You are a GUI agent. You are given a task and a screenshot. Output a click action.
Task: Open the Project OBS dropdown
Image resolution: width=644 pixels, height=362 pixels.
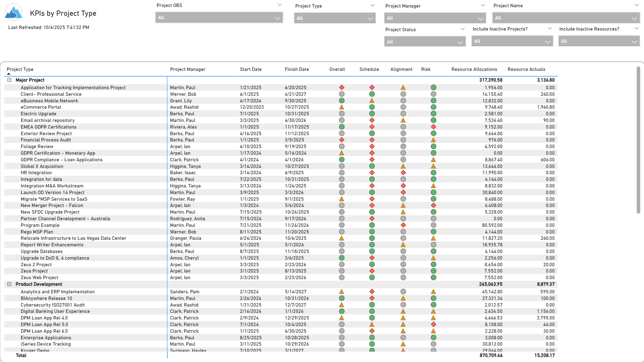tap(219, 18)
